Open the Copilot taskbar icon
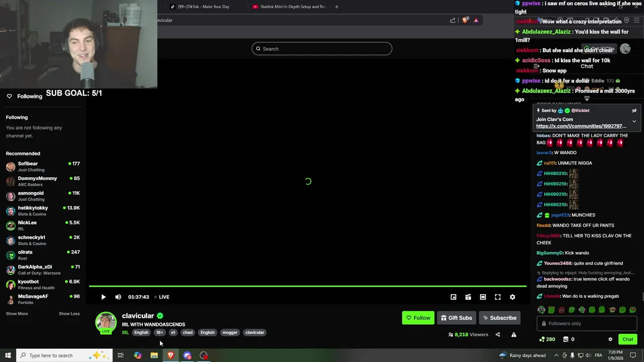The image size is (644, 362). click(137, 355)
